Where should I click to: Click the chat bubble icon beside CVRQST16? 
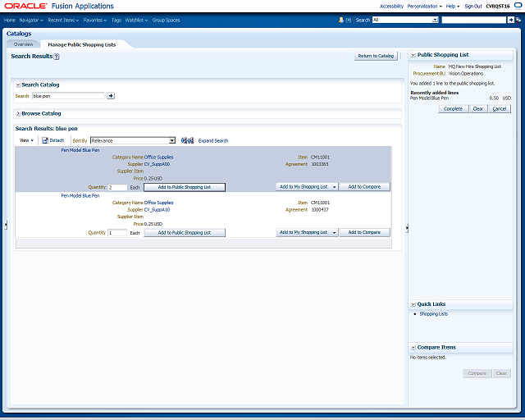click(x=518, y=6)
